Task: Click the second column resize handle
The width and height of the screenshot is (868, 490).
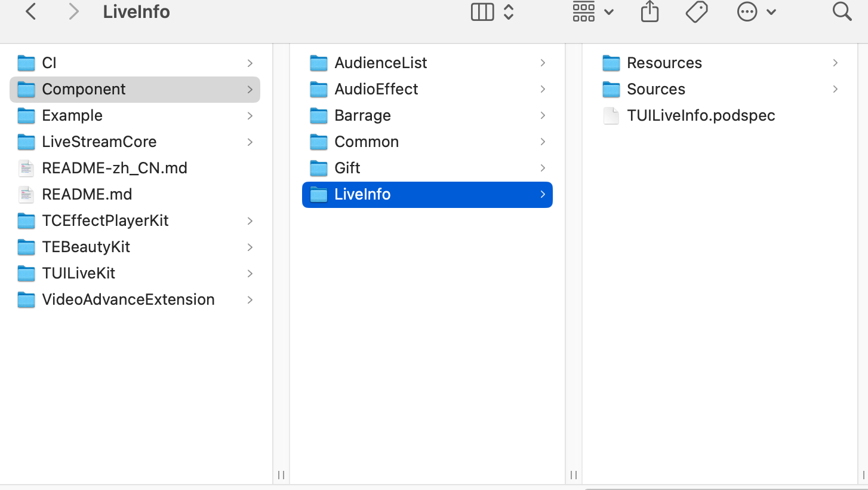Action: tap(574, 475)
